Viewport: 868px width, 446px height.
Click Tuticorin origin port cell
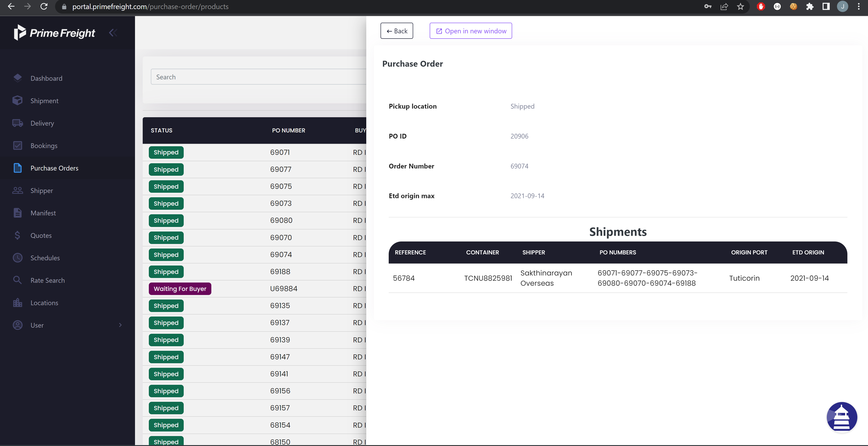point(744,278)
